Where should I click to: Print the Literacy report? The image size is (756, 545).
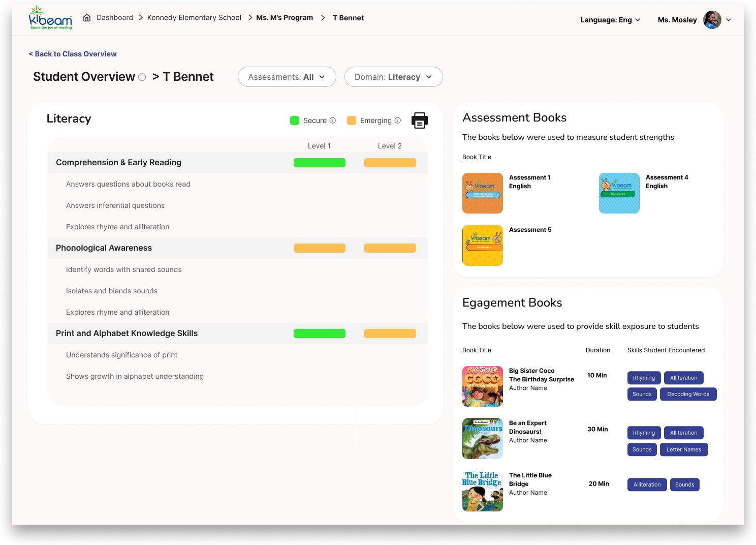coord(419,120)
